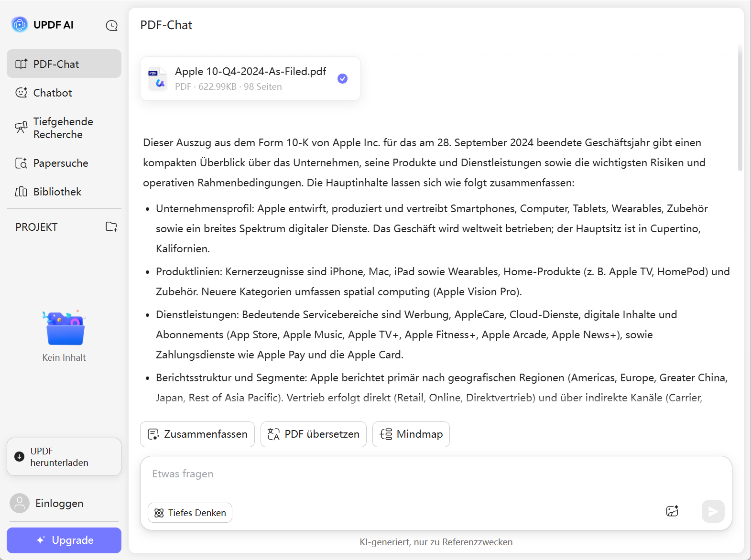Click the PDF-Chat book icon
Image resolution: width=751 pixels, height=560 pixels.
pos(22,64)
